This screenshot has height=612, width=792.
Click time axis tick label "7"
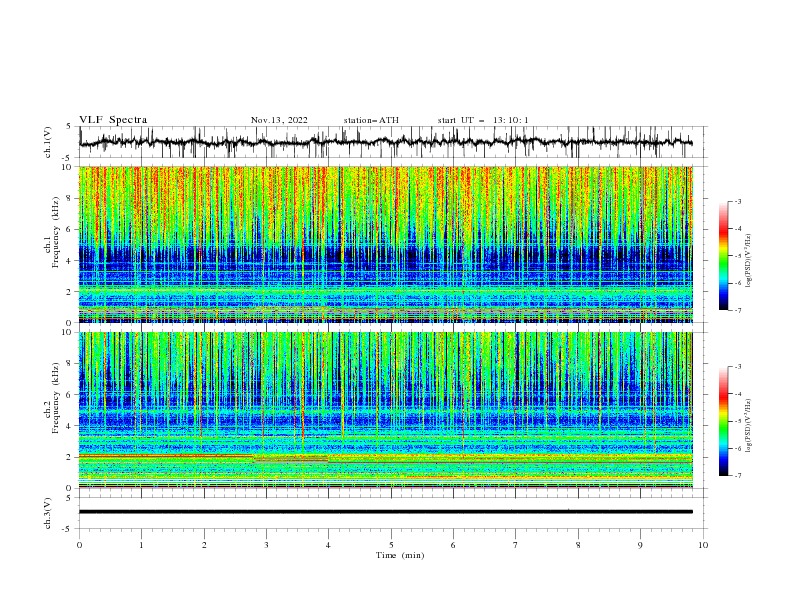(x=516, y=545)
